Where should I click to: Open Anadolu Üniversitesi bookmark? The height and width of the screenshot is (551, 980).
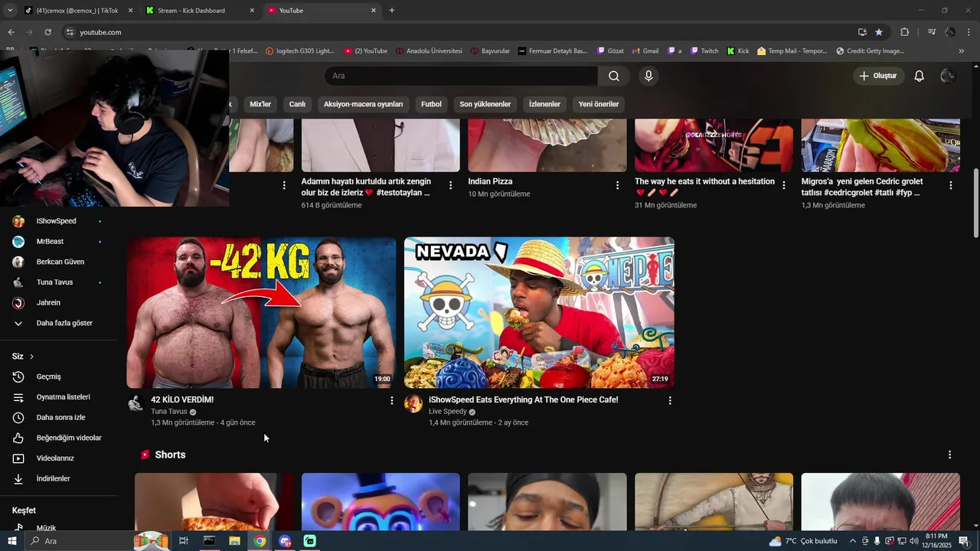(429, 51)
